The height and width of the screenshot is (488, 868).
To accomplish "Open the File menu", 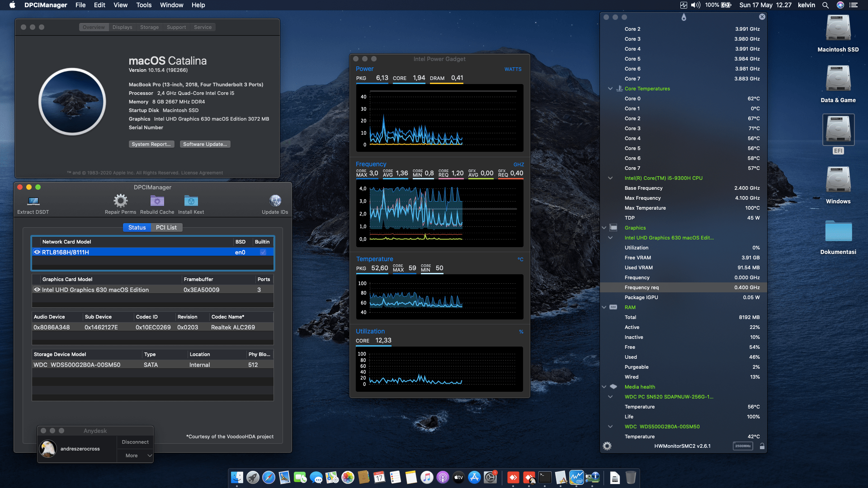I will point(80,5).
